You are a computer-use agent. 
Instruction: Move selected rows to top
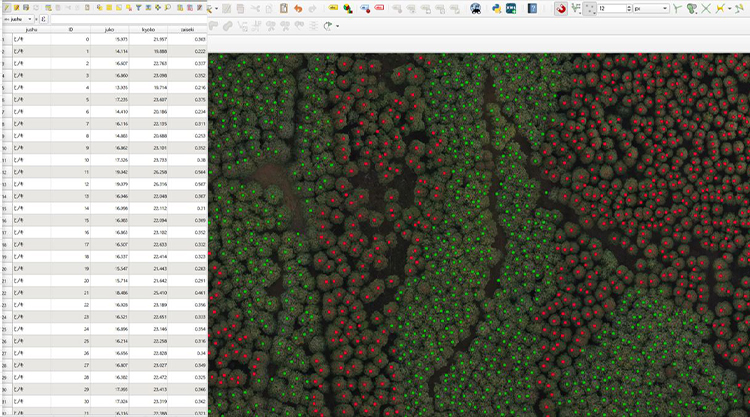(x=148, y=8)
